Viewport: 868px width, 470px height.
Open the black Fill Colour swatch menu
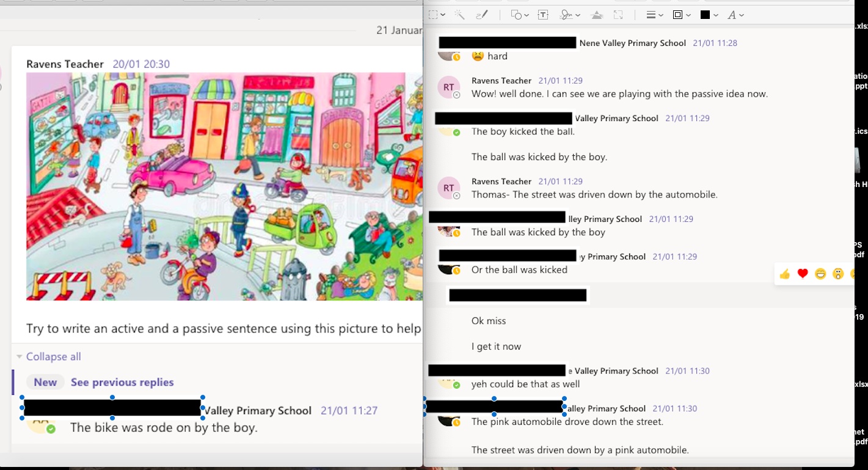[709, 15]
